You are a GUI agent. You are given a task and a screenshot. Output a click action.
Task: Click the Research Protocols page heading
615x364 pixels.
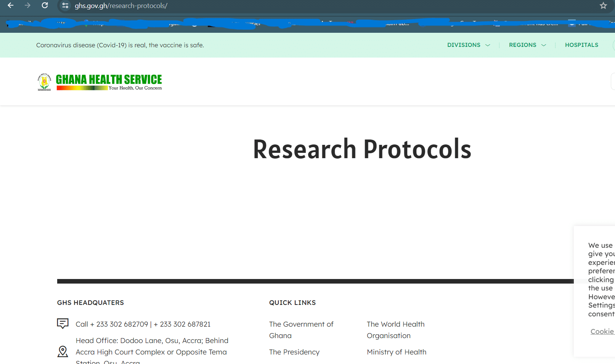pyautogui.click(x=362, y=149)
